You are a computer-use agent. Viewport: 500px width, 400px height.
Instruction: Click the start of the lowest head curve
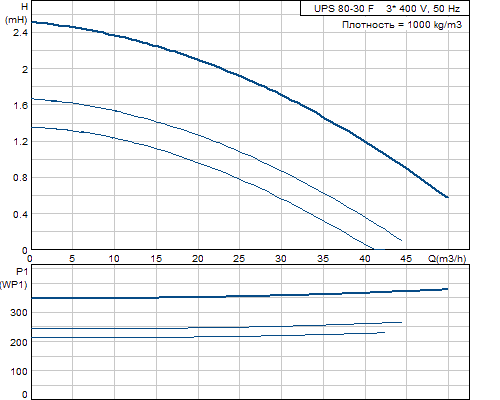(x=32, y=127)
